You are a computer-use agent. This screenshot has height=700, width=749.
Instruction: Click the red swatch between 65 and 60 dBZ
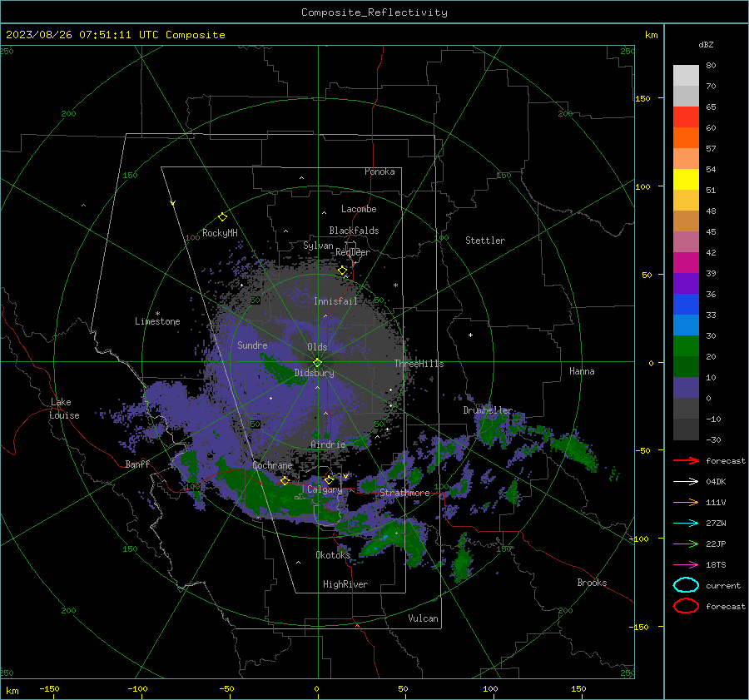coord(686,117)
